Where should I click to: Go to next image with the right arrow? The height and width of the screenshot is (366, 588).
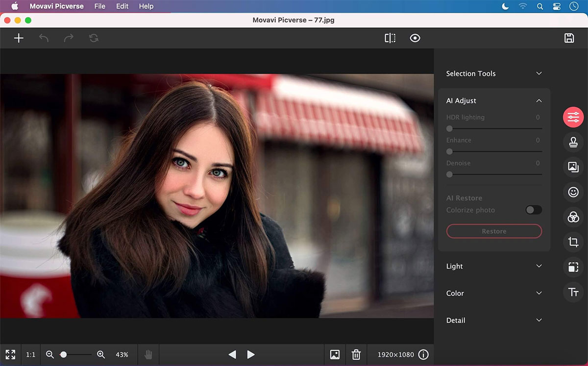coord(251,354)
